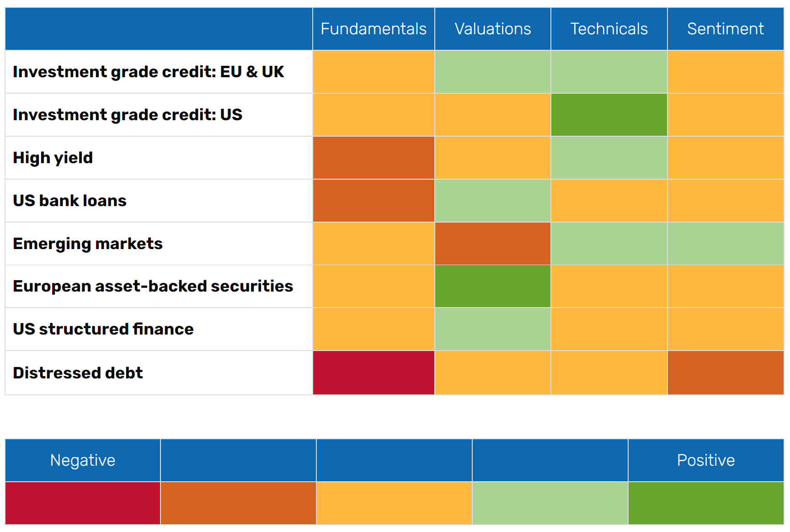Select the red swatch under Negative
Screen dimensions: 790x532
83,503
